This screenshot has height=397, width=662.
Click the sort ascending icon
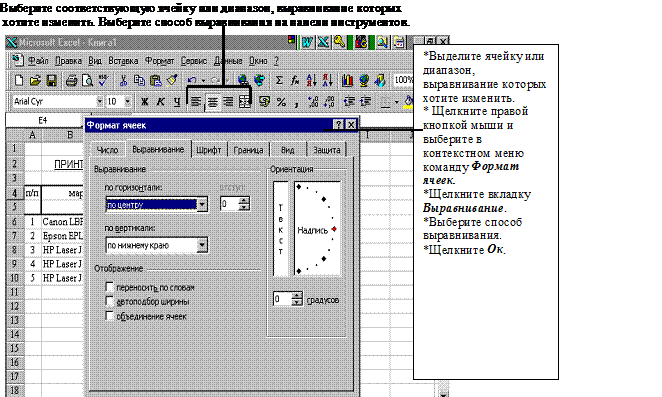pyautogui.click(x=312, y=80)
